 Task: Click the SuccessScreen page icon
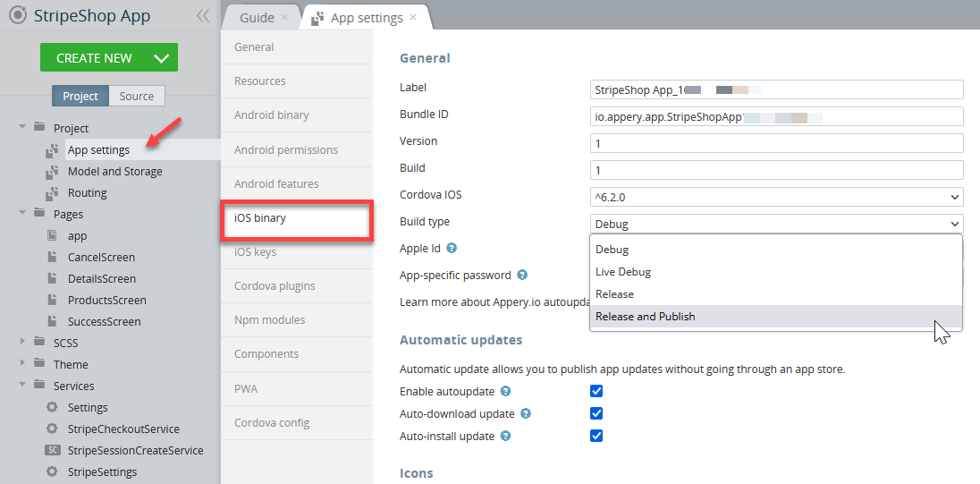pyautogui.click(x=53, y=321)
